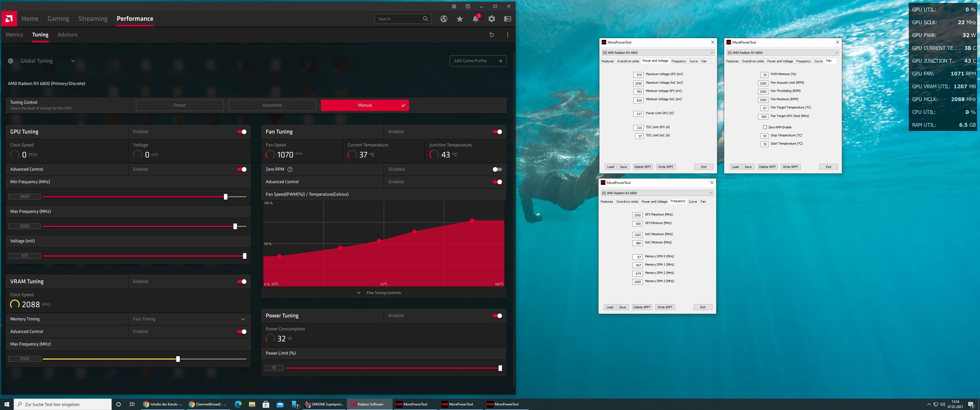Click the volume speaker tray icon
This screenshot has width=980, height=410.
pos(942,404)
